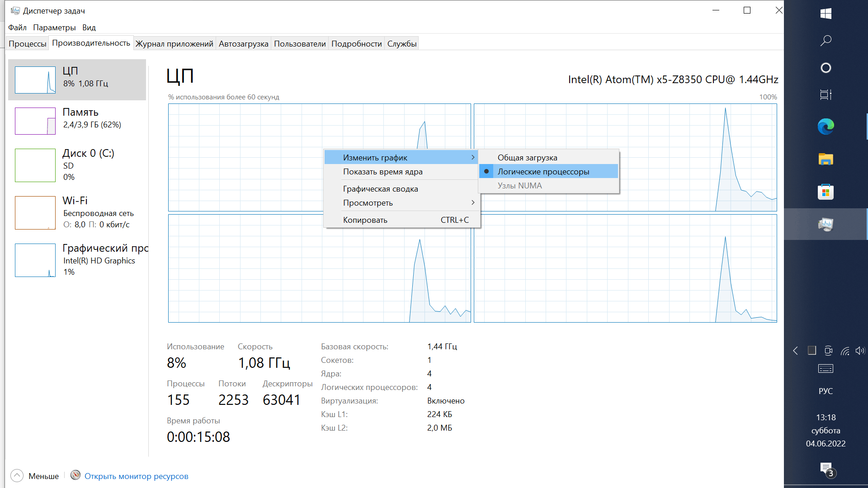Click the bottom-right logical processor graph
This screenshot has width=868, height=488.
click(625, 268)
